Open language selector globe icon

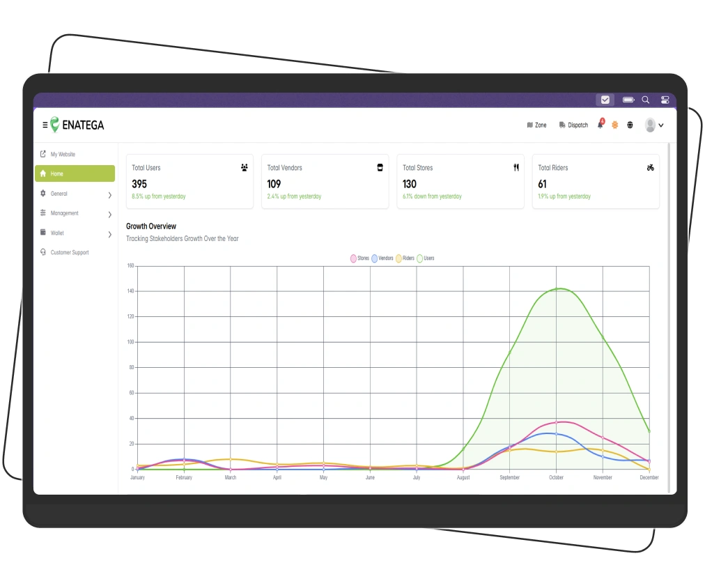(630, 125)
